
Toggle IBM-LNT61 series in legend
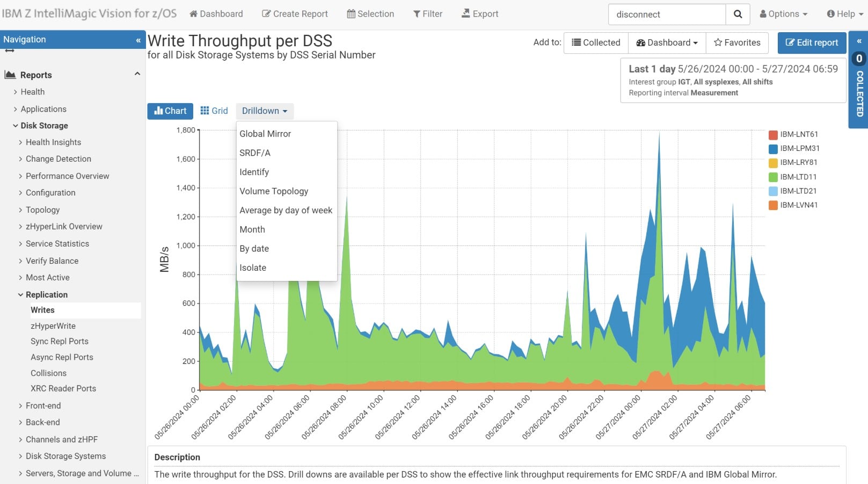pos(798,134)
